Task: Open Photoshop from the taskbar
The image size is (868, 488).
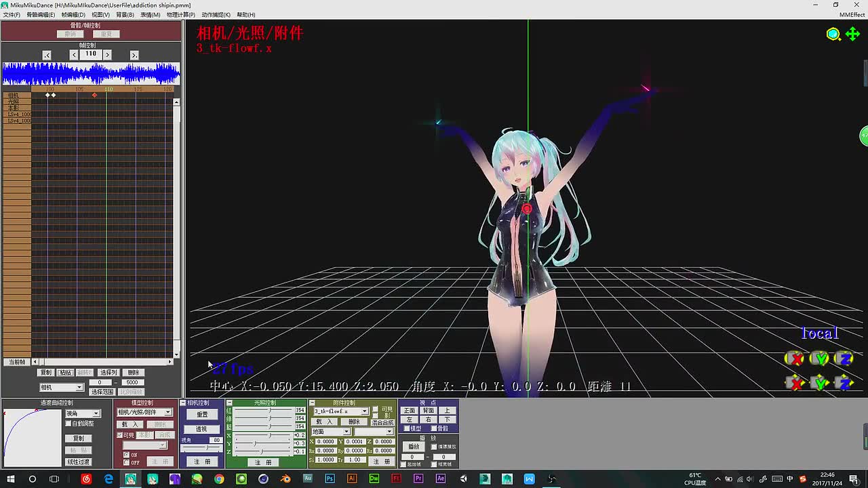Action: (x=330, y=479)
